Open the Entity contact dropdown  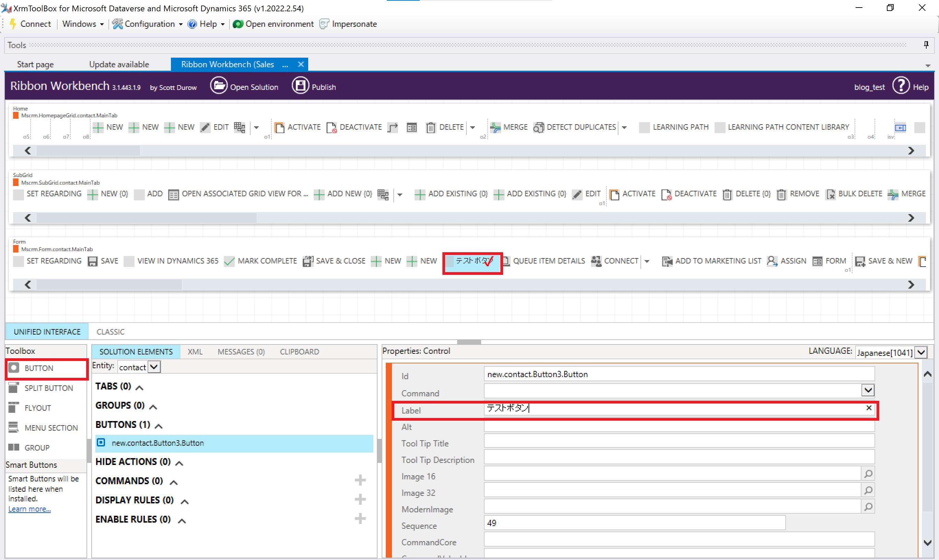pos(154,367)
